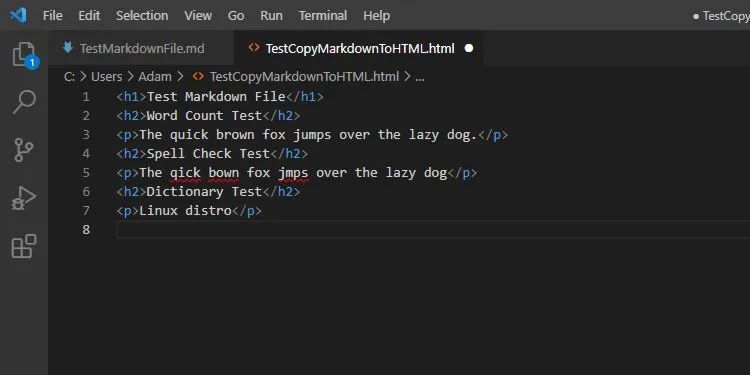Click the closing </h2> tag on line 2

(x=281, y=116)
